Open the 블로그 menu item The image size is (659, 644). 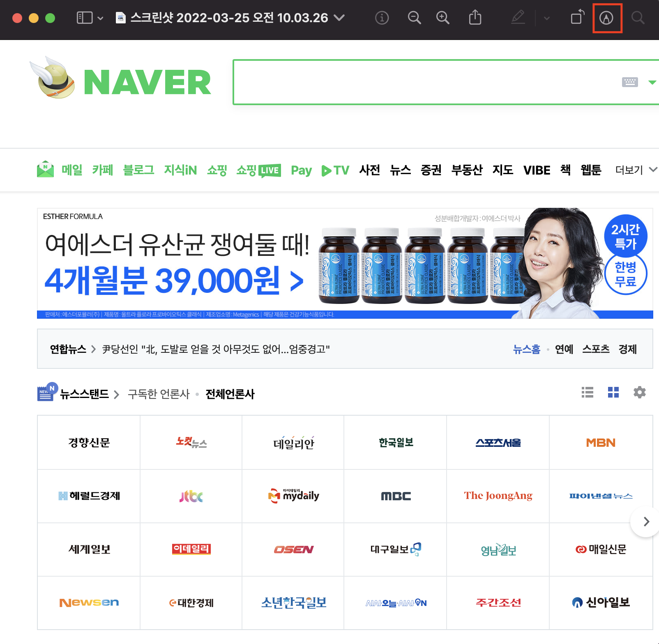(x=138, y=170)
